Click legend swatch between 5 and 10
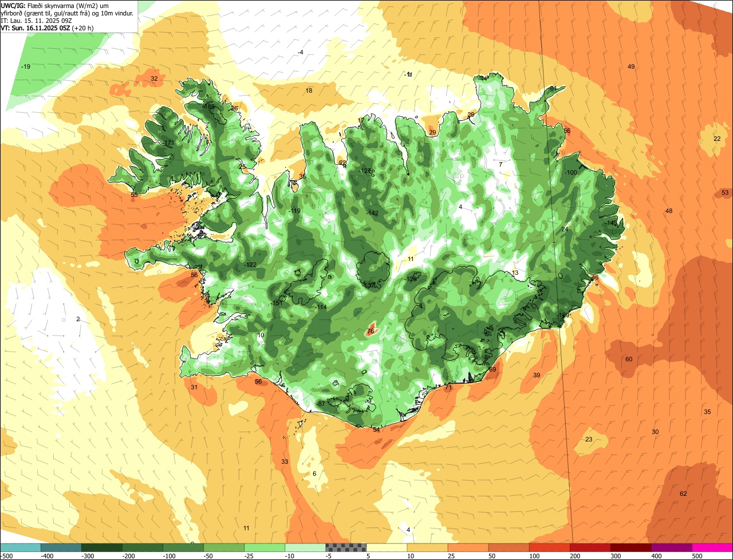 (x=386, y=547)
